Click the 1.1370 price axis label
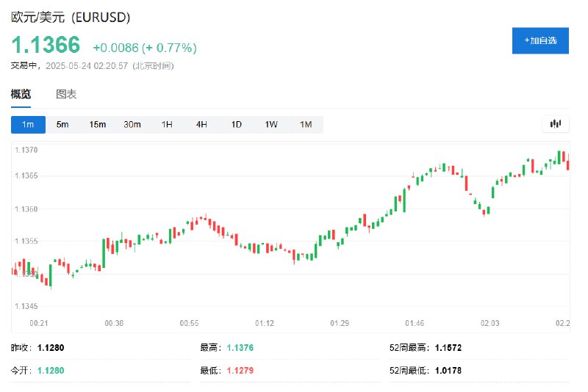588x392 pixels. pos(26,150)
